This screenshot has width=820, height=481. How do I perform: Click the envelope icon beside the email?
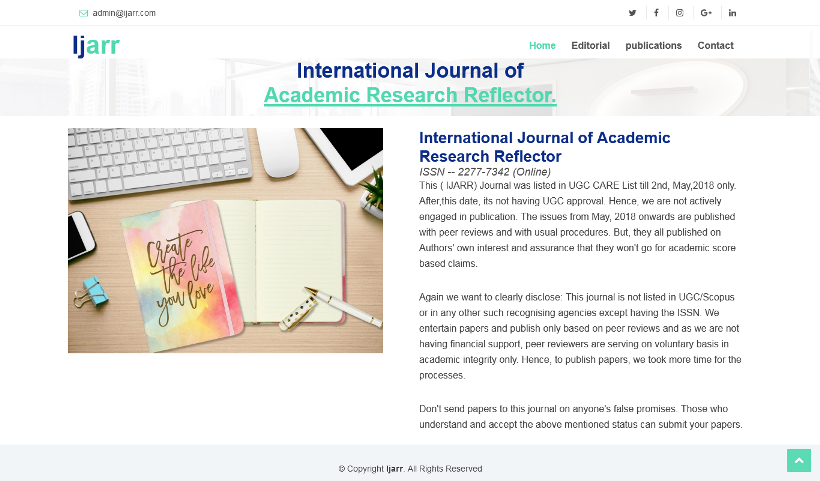tap(83, 13)
